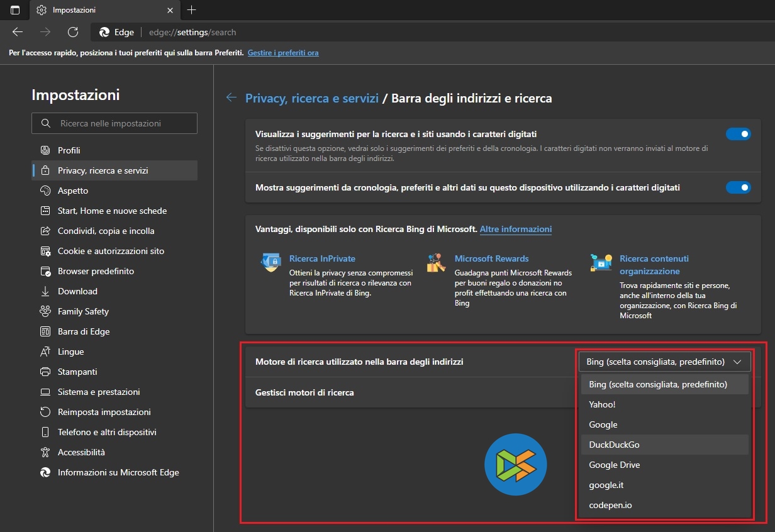
Task: Click the Ricerca InPrivate shield icon
Action: pyautogui.click(x=271, y=262)
